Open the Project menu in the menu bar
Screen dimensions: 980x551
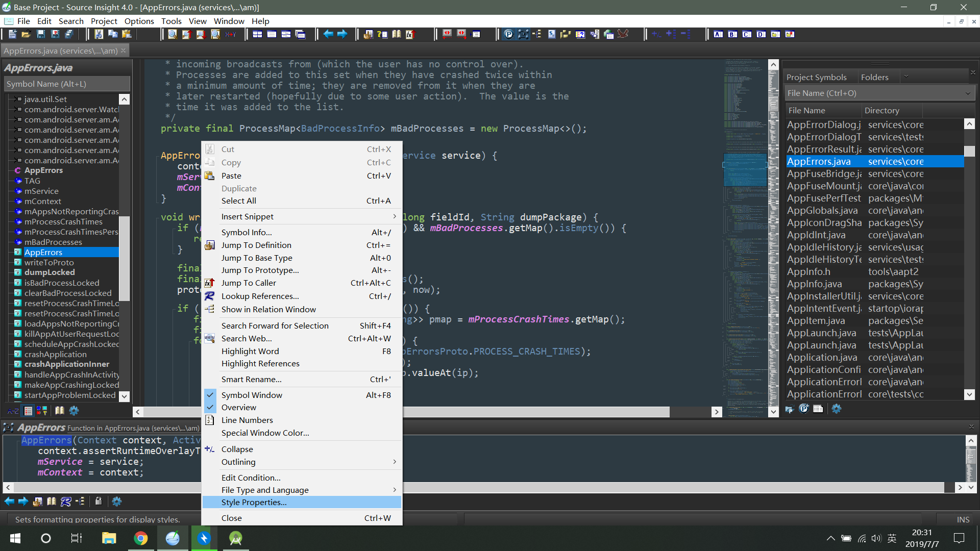tap(104, 21)
